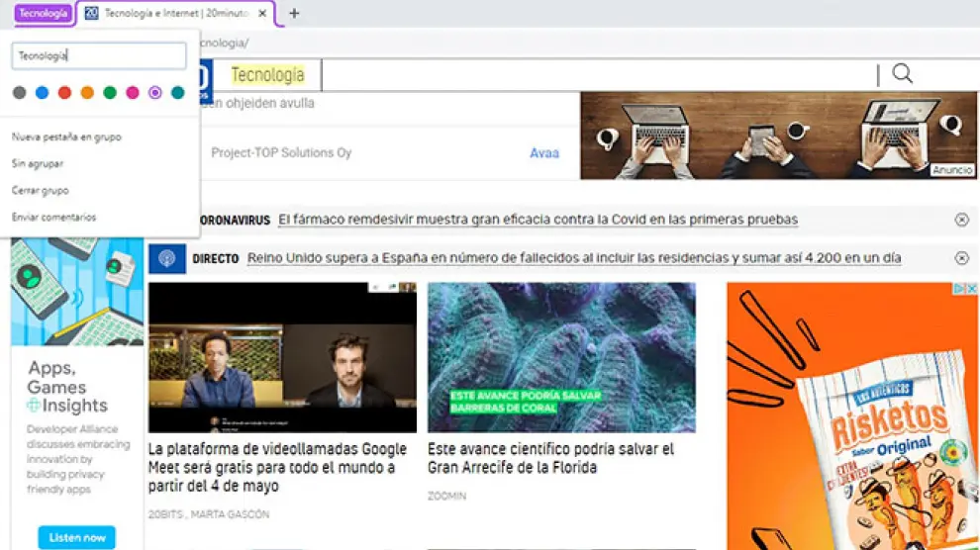
Task: Open ad info icon on Risketos ad
Action: 957,289
